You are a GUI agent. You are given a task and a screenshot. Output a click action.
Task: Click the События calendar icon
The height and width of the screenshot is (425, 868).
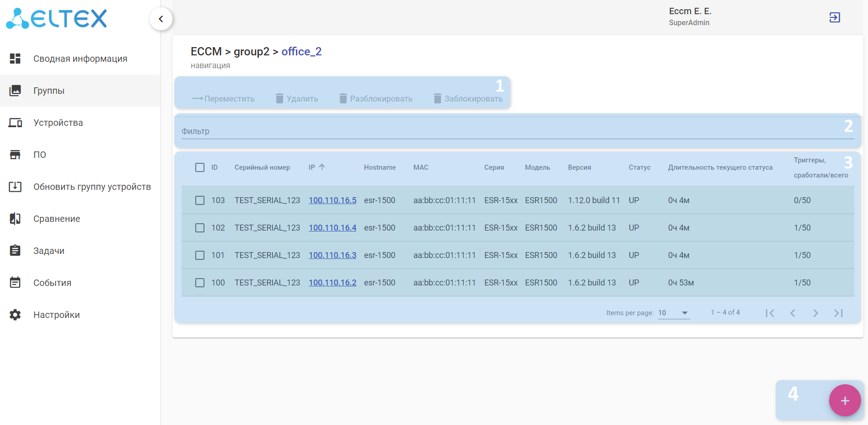(15, 283)
